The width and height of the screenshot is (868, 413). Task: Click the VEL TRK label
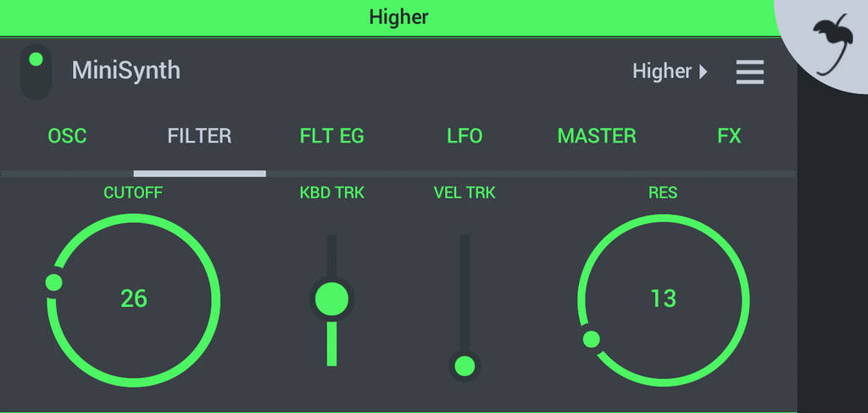[465, 193]
